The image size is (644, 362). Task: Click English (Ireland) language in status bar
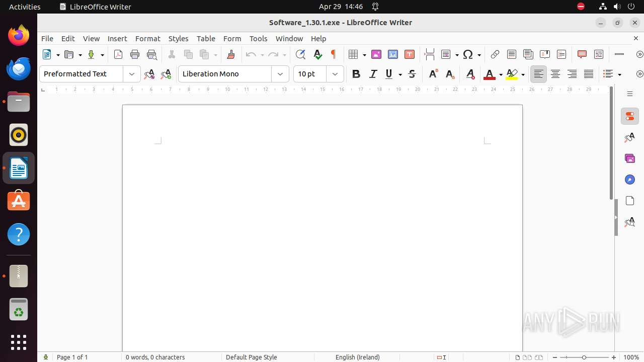[x=358, y=357]
